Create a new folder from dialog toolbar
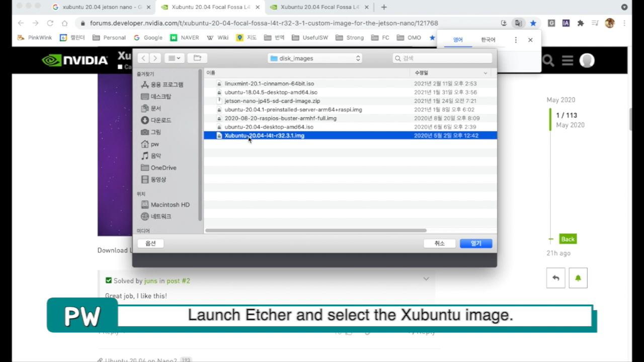Screen dimensions: 644x362 [x=197, y=58]
